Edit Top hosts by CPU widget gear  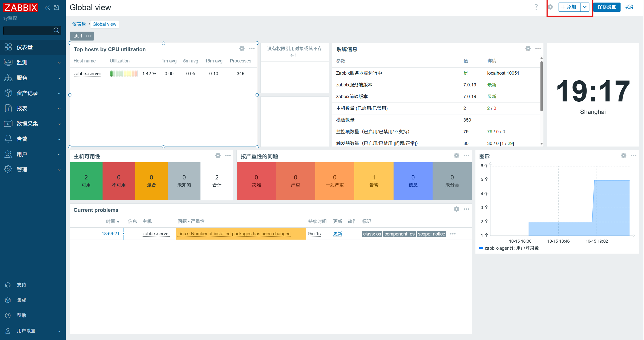click(x=242, y=48)
